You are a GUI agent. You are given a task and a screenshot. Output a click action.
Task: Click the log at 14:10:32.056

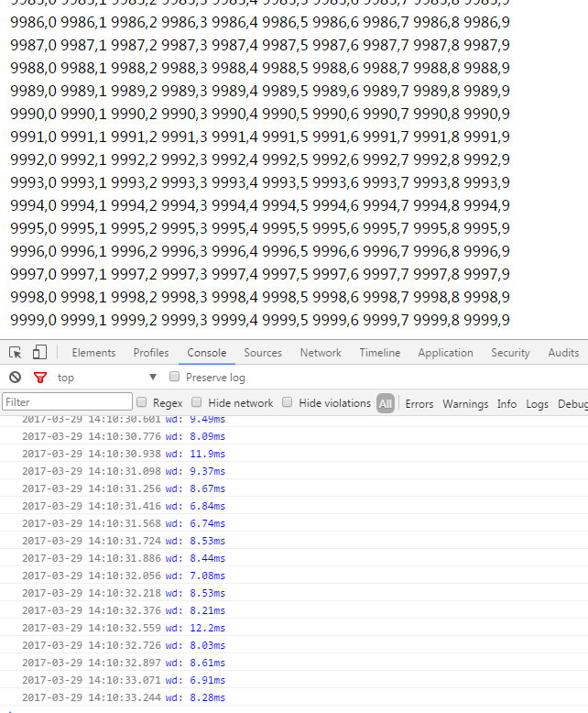(294, 576)
